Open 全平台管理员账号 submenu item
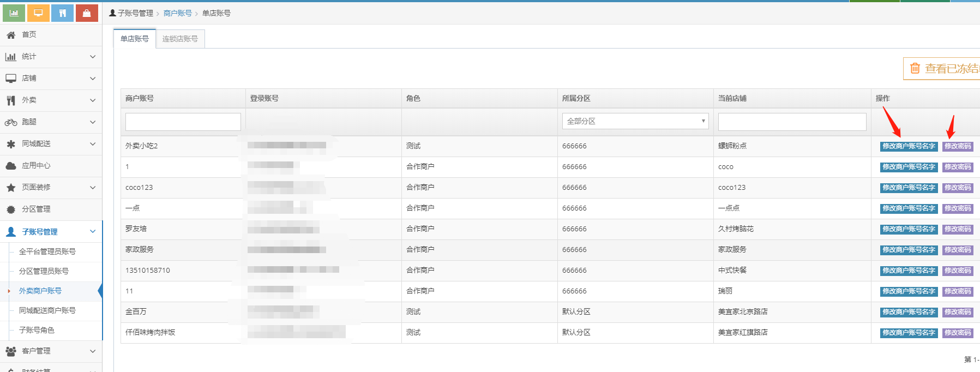Image resolution: width=980 pixels, height=372 pixels. [x=47, y=251]
